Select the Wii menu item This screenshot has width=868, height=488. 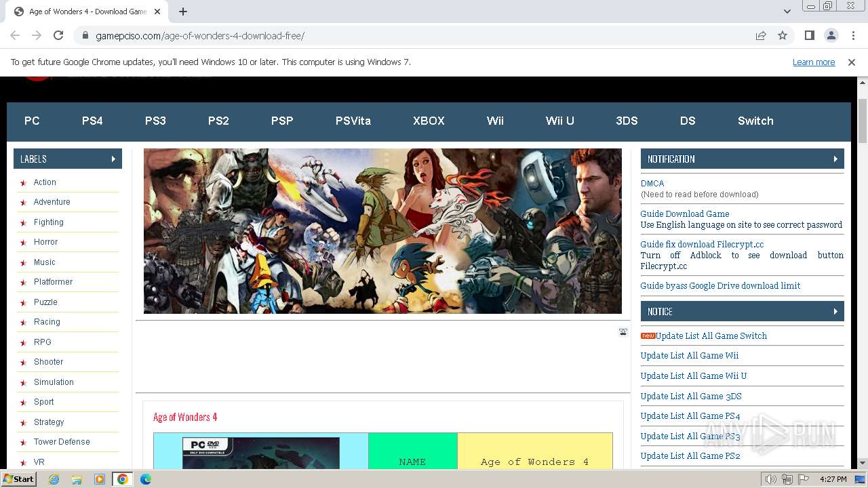pyautogui.click(x=495, y=121)
